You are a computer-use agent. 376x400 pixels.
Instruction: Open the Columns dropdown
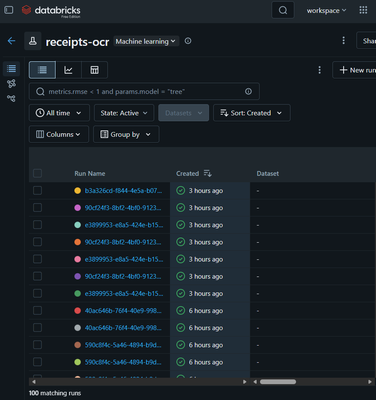[x=59, y=134]
